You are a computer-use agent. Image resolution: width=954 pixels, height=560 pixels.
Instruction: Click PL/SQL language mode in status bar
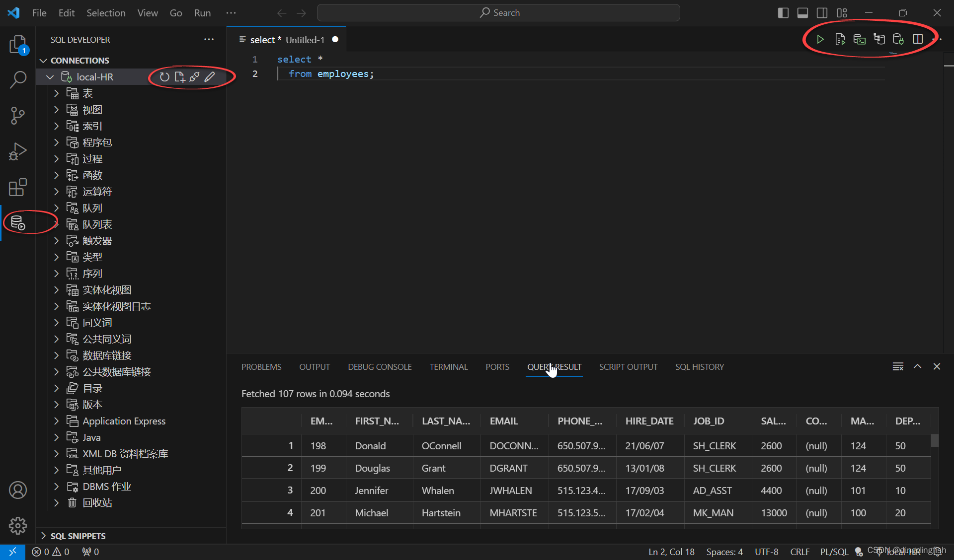click(x=834, y=552)
